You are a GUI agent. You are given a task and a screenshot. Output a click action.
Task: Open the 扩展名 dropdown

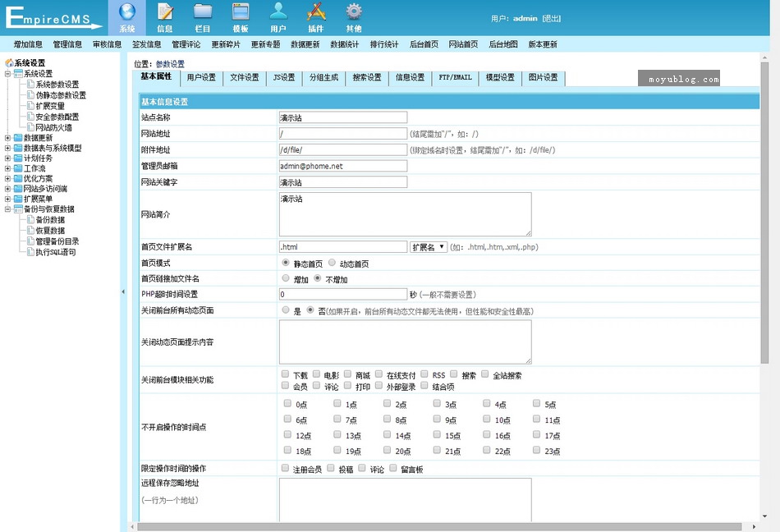pos(429,247)
